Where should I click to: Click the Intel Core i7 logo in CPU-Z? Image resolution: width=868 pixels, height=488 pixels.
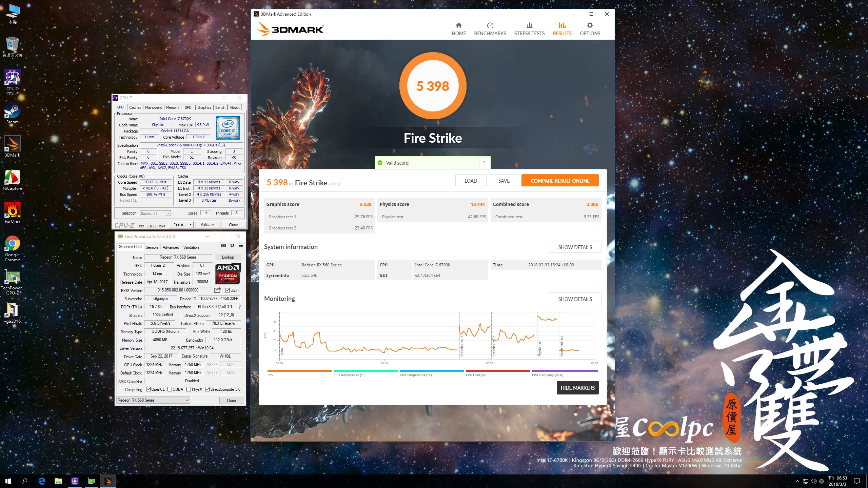tap(228, 128)
